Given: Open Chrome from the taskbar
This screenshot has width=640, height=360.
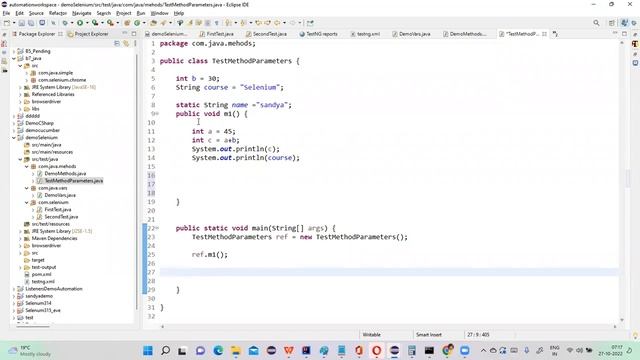Looking at the screenshot, I should coord(447,350).
